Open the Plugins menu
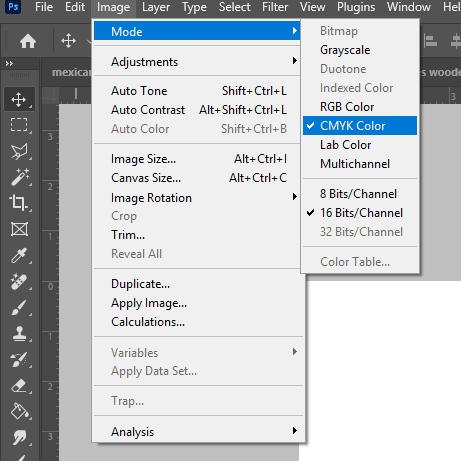The image size is (461, 461). (x=356, y=7)
